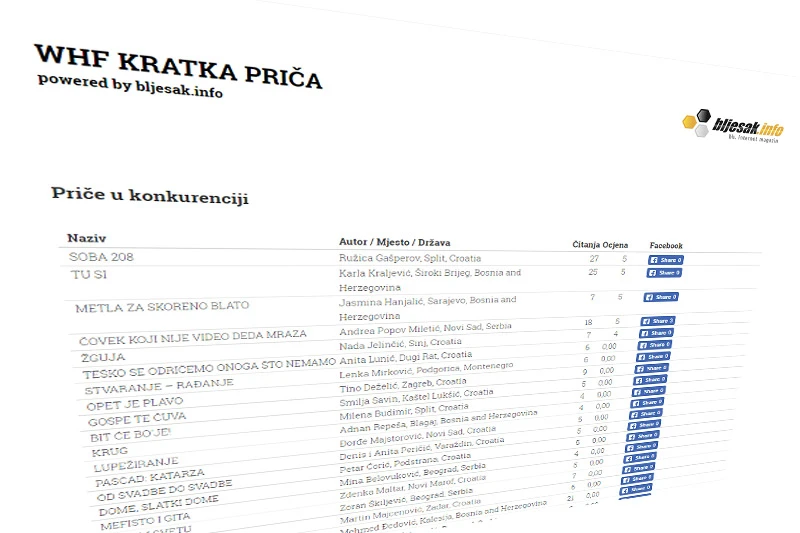Click read count 27 for SOBA 208
The height and width of the screenshot is (533, 800).
594,259
